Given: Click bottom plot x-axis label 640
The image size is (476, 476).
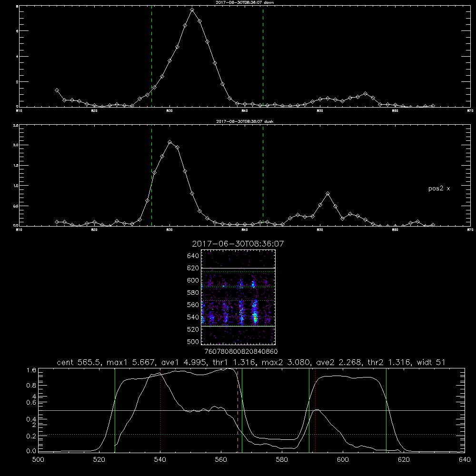Looking at the screenshot, I should pos(465,460).
